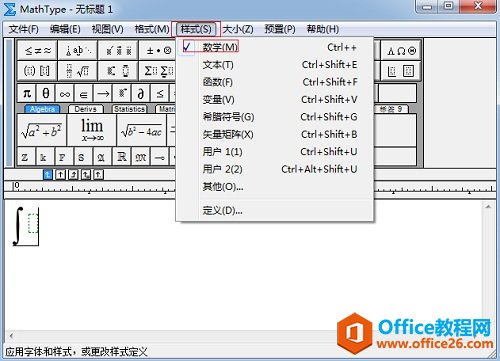Choose 文本(T) style from menu
500x361 pixels.
[275, 65]
